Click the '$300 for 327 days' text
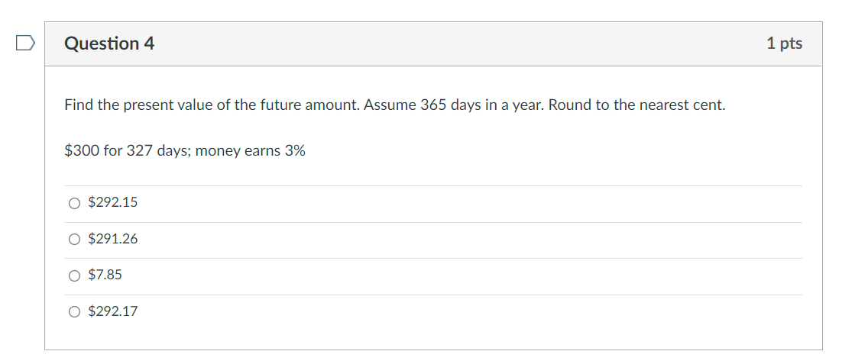868x364 pixels. 127,151
